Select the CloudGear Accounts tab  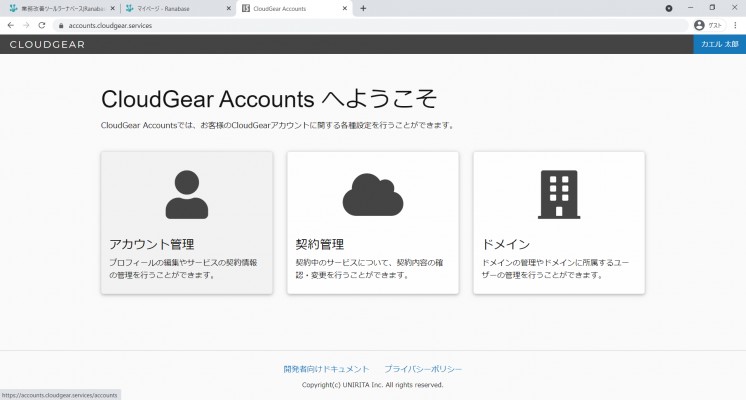click(295, 8)
